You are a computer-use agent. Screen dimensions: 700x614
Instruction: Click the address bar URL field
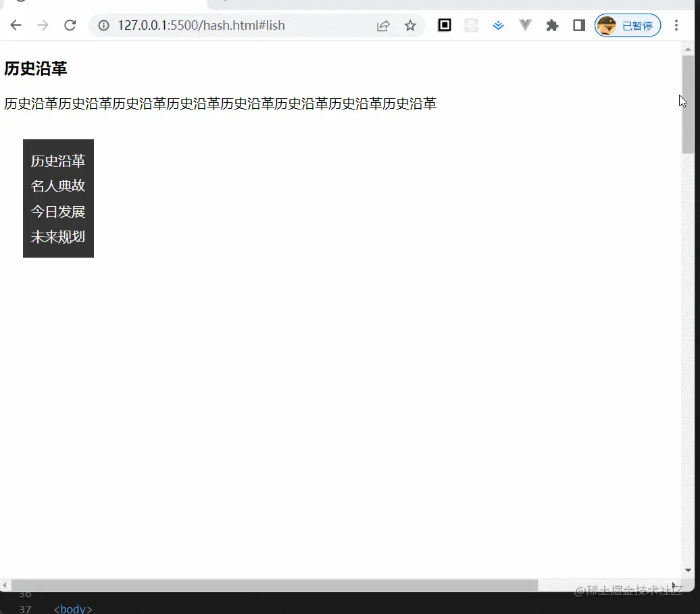tap(203, 25)
